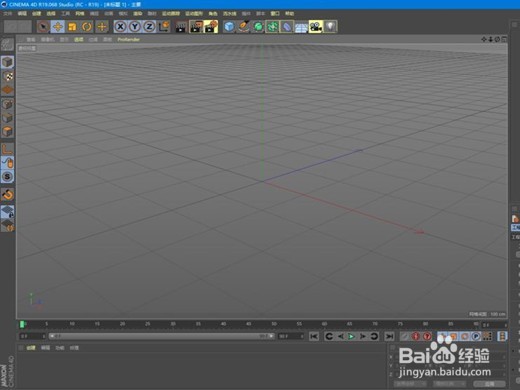Switch to Points mode
This screenshot has width=520, height=390.
[7, 104]
